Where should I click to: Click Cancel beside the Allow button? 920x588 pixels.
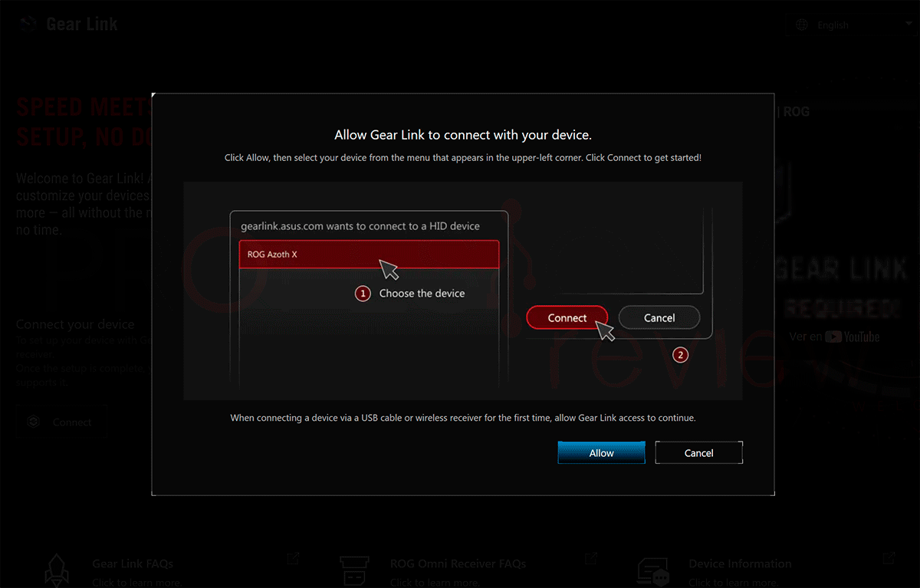coord(698,453)
